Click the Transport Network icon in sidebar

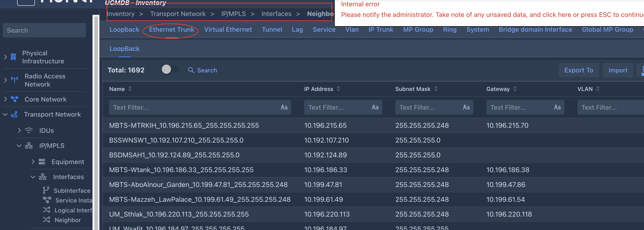14,114
